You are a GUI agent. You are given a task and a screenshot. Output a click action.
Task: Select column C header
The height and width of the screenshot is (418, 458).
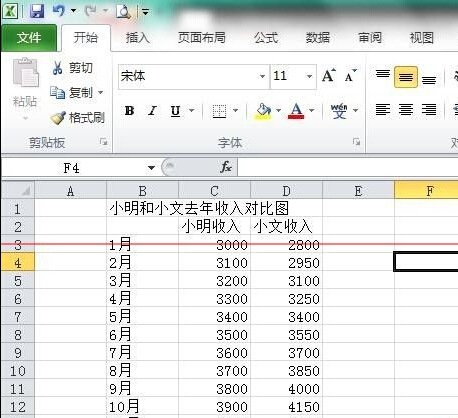[x=214, y=191]
